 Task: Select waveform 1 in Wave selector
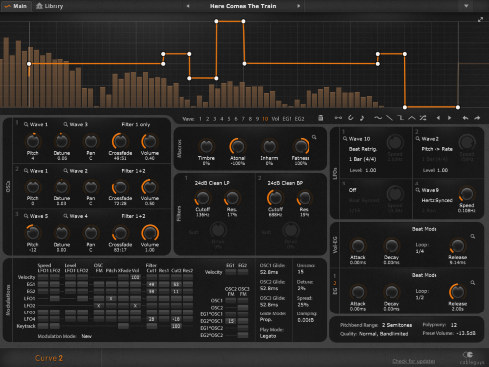click(x=200, y=119)
